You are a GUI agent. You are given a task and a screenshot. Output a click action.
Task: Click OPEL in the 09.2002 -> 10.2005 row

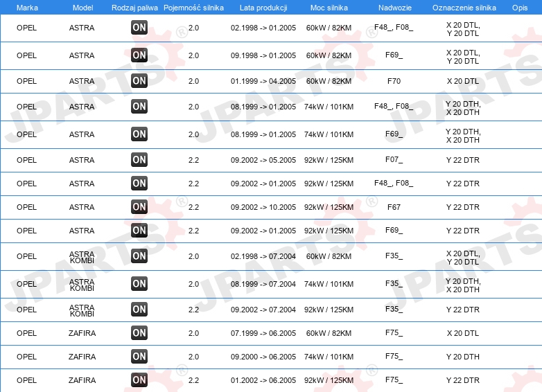click(26, 207)
